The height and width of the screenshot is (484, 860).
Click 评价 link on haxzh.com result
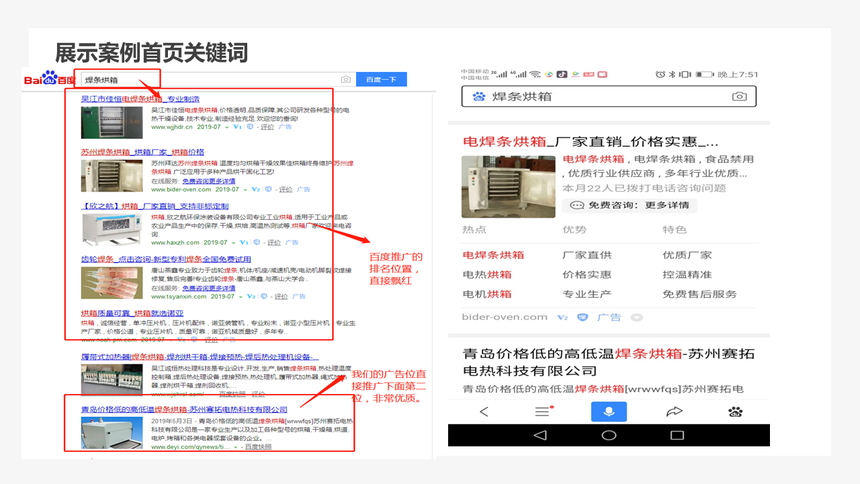[x=274, y=242]
